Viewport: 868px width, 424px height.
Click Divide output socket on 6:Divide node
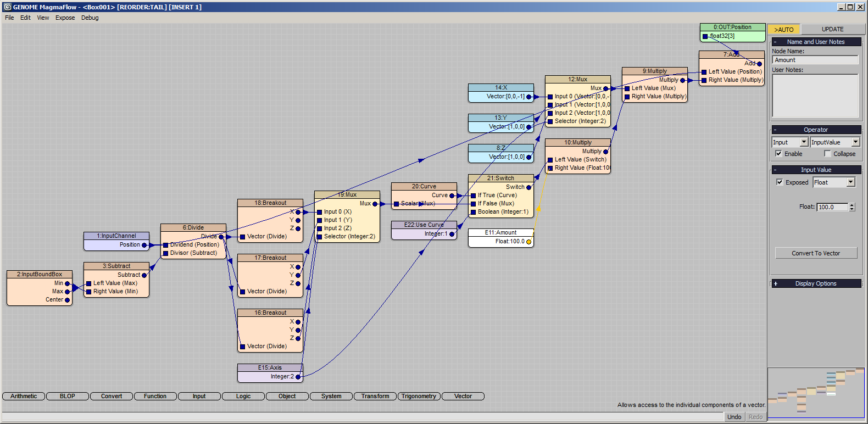221,237
